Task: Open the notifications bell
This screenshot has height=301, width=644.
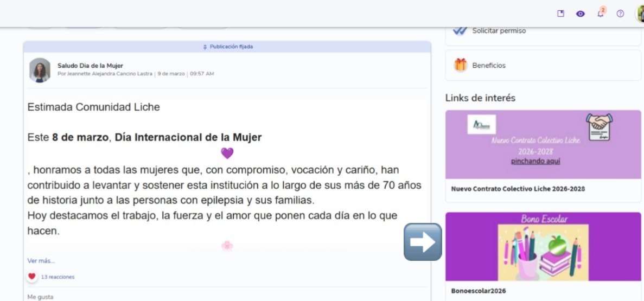Action: [x=600, y=14]
